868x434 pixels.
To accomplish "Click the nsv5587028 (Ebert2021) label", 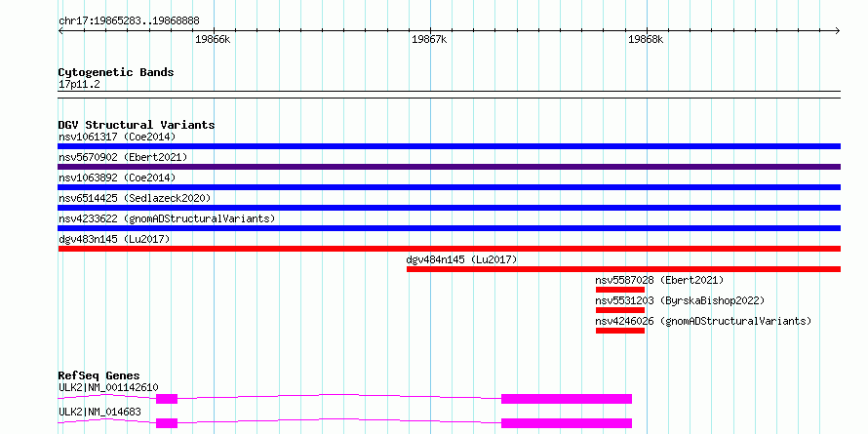I will 659,280.
